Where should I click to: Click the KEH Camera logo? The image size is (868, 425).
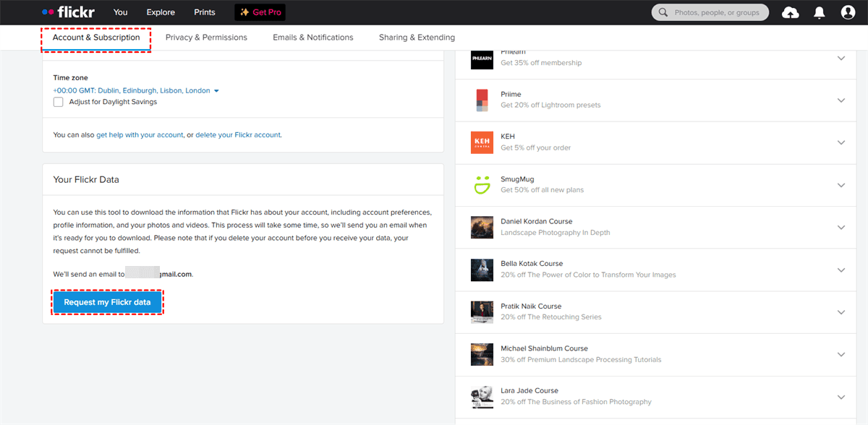(482, 142)
